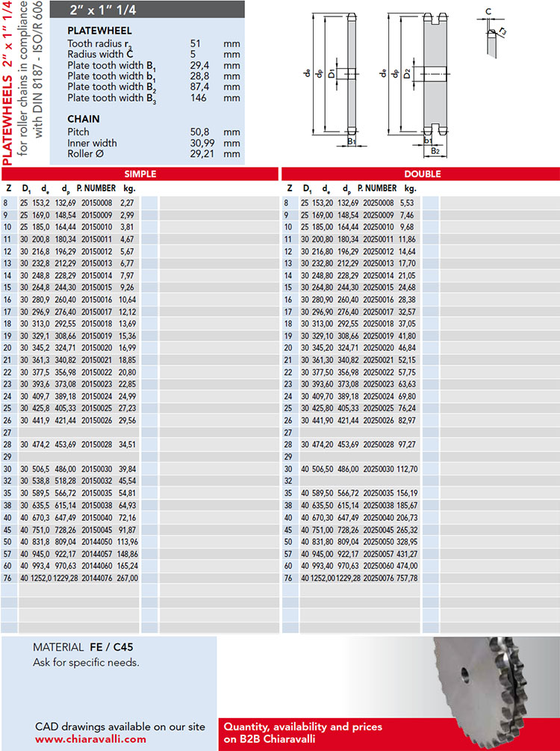The image size is (560, 751).
Task: Select dp value 647,49 in SIMPLE table
Action: (65, 518)
